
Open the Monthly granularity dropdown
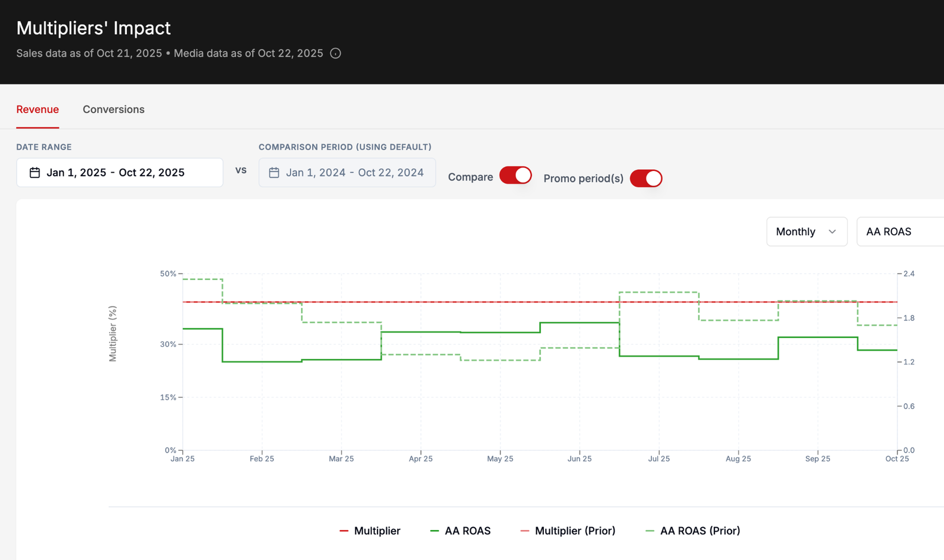[807, 232]
